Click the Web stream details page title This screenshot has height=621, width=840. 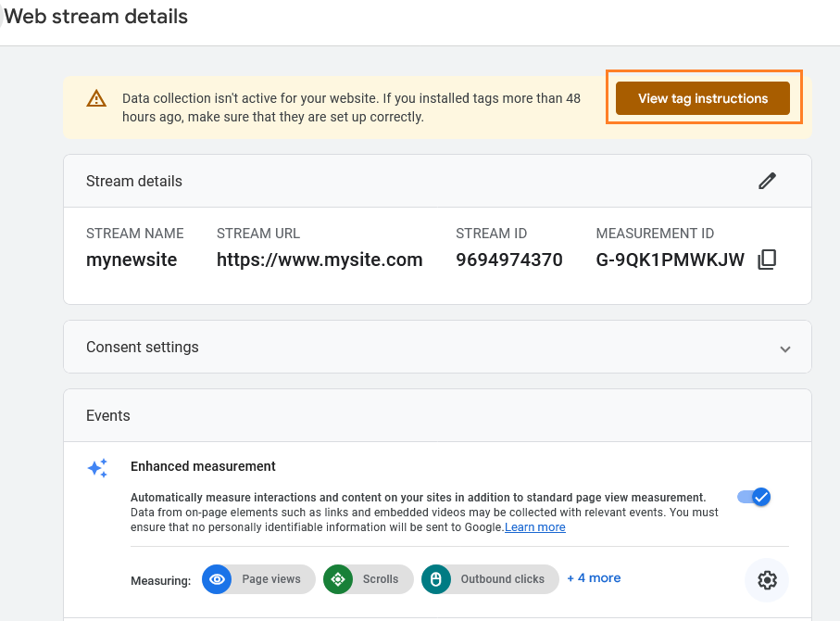(x=96, y=17)
